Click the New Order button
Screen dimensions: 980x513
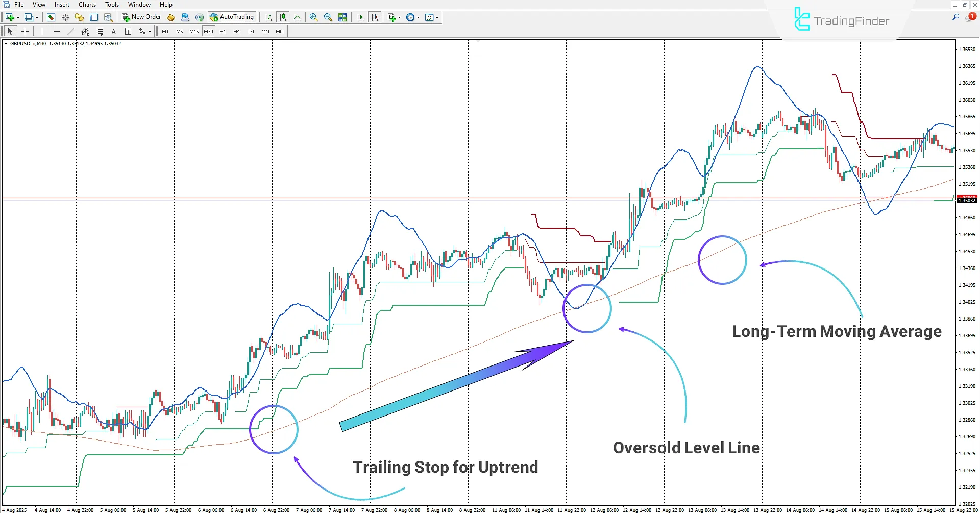click(x=141, y=17)
